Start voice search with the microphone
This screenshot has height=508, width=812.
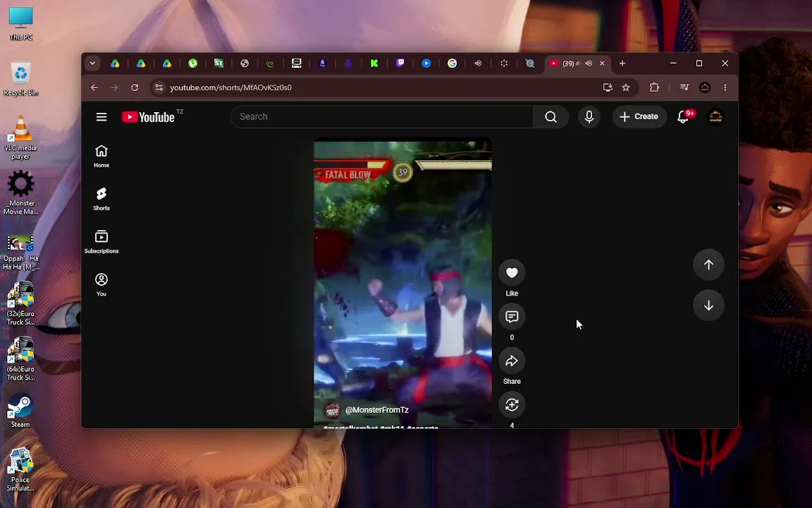pyautogui.click(x=589, y=116)
